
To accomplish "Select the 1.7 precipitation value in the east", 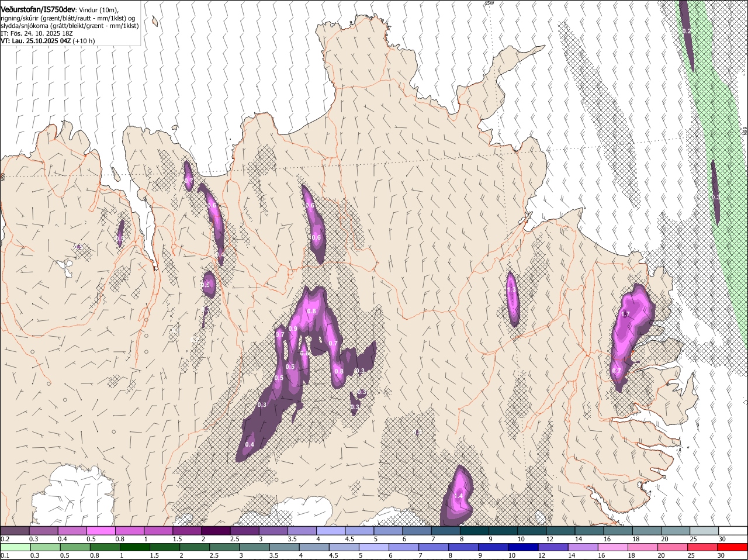I will (x=625, y=314).
